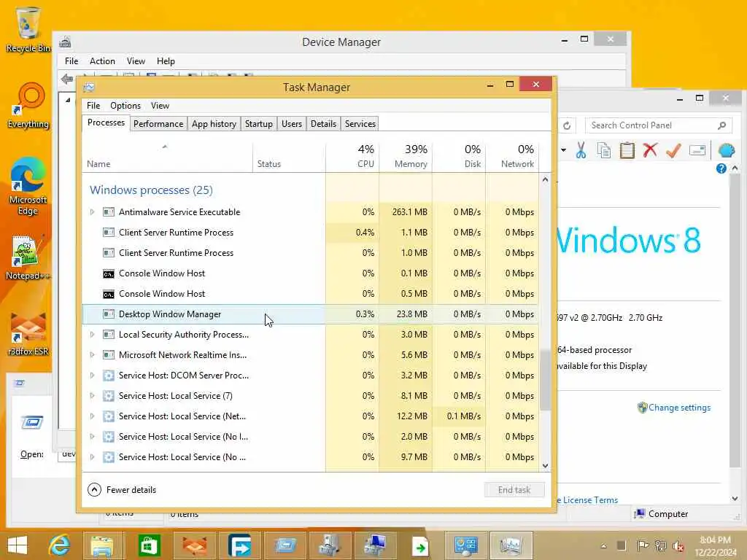This screenshot has height=560, width=747.
Task: Click Device Manager back arrow icon
Action: 67,79
